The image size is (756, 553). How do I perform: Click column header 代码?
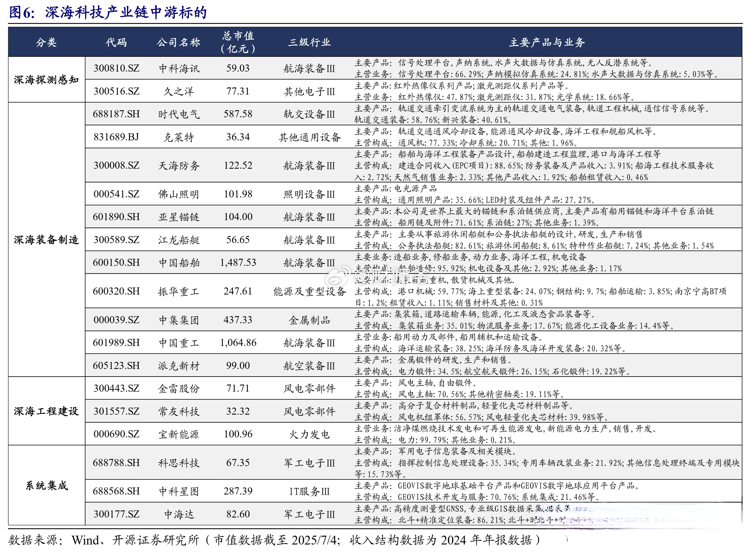click(116, 42)
